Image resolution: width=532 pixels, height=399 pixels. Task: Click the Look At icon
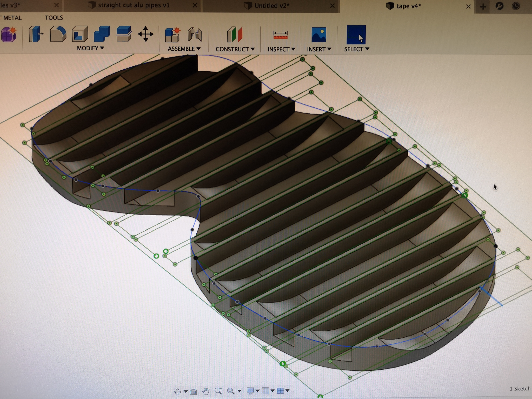tap(193, 391)
